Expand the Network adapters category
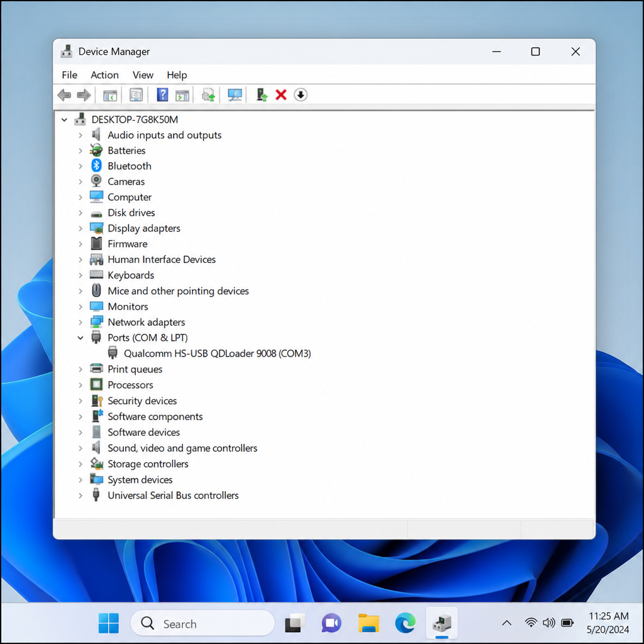The width and height of the screenshot is (644, 644). tap(80, 322)
